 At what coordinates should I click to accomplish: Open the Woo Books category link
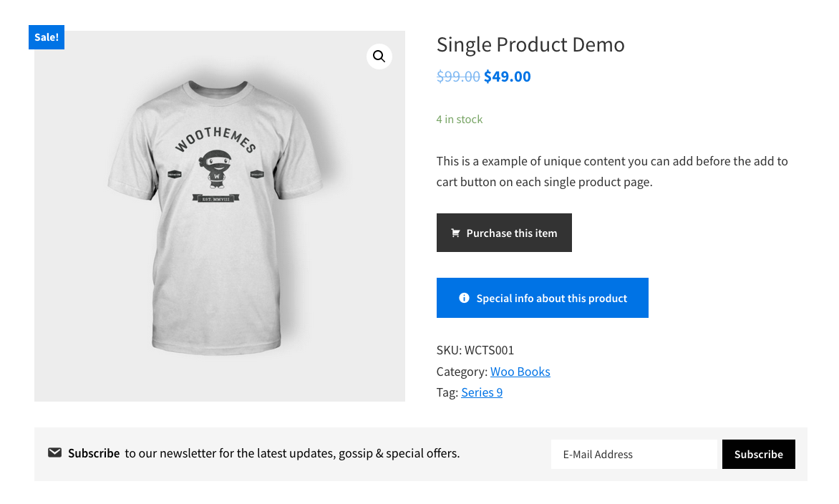pyautogui.click(x=520, y=371)
